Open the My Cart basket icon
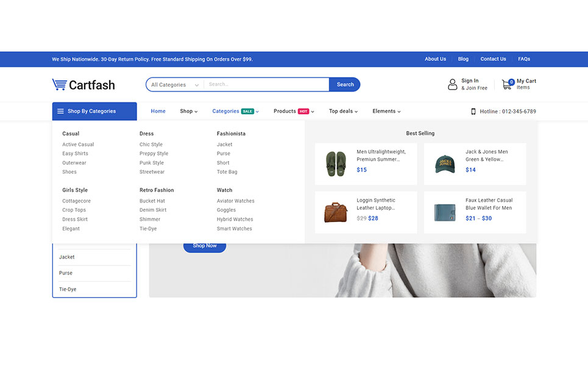Image resolution: width=588 pixels, height=366 pixels. click(x=507, y=84)
